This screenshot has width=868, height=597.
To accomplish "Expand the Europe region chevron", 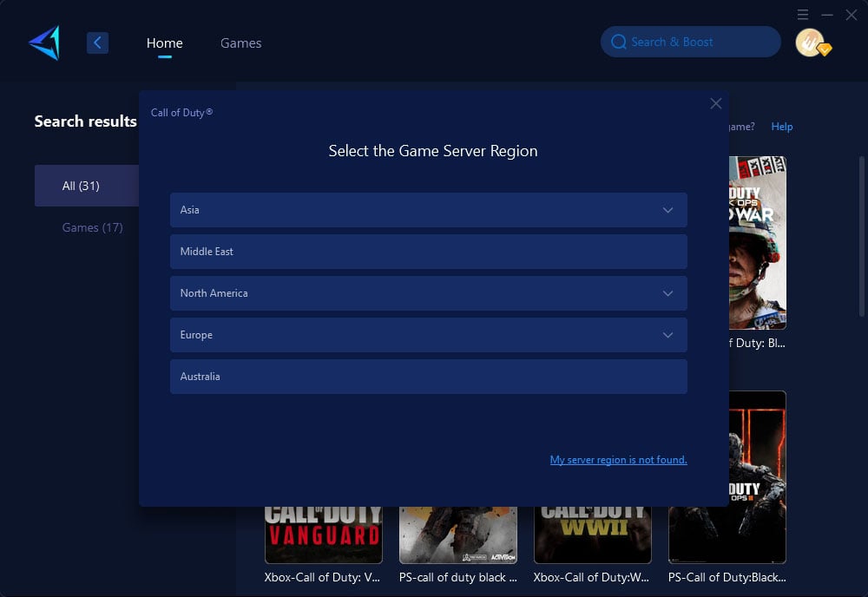I will (668, 335).
